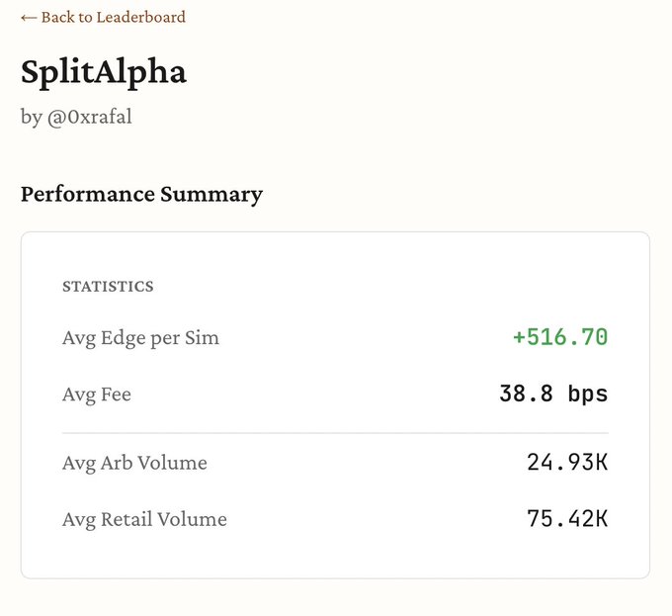The image size is (672, 616).
Task: Click the STATISTICS section label
Action: pyautogui.click(x=108, y=287)
